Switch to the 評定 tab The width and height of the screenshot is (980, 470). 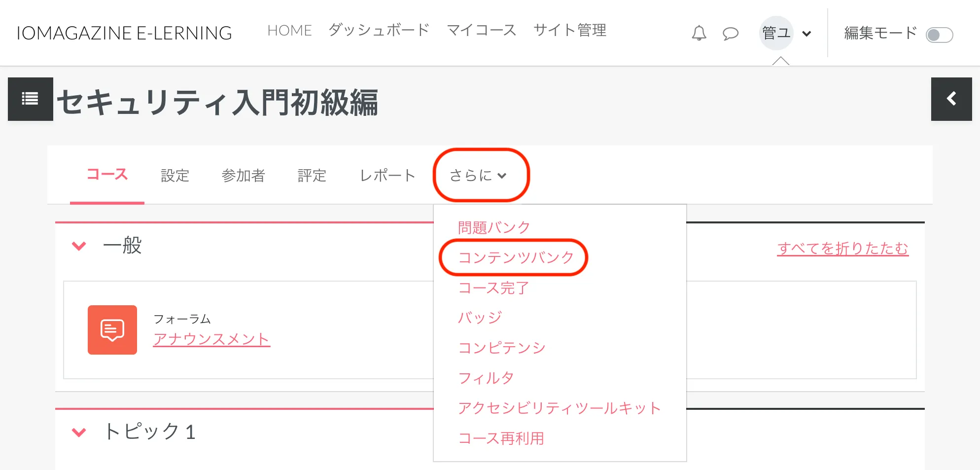coord(312,176)
